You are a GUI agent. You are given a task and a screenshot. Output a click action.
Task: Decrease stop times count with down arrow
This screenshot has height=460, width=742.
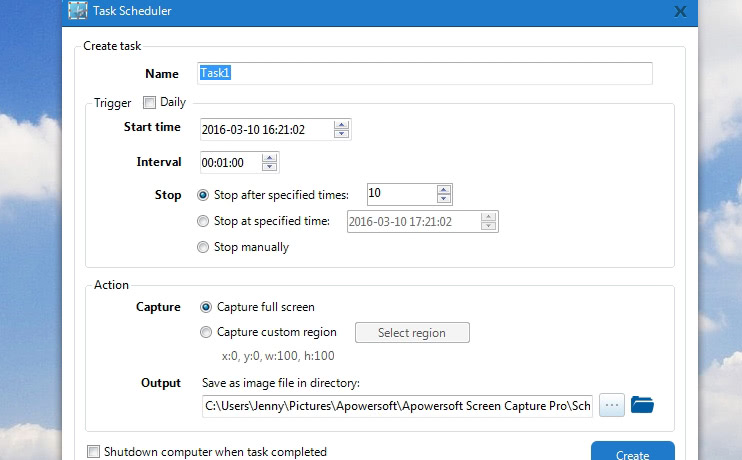(443, 199)
